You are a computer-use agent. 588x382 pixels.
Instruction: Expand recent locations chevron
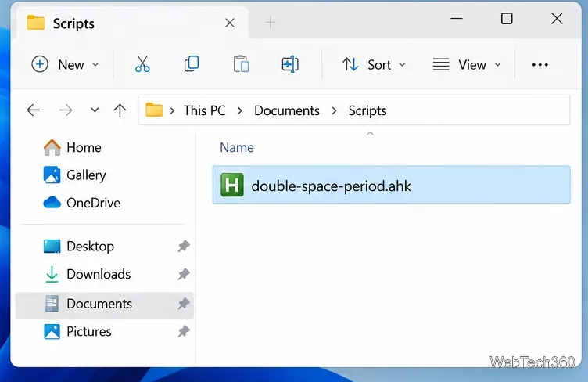95,110
